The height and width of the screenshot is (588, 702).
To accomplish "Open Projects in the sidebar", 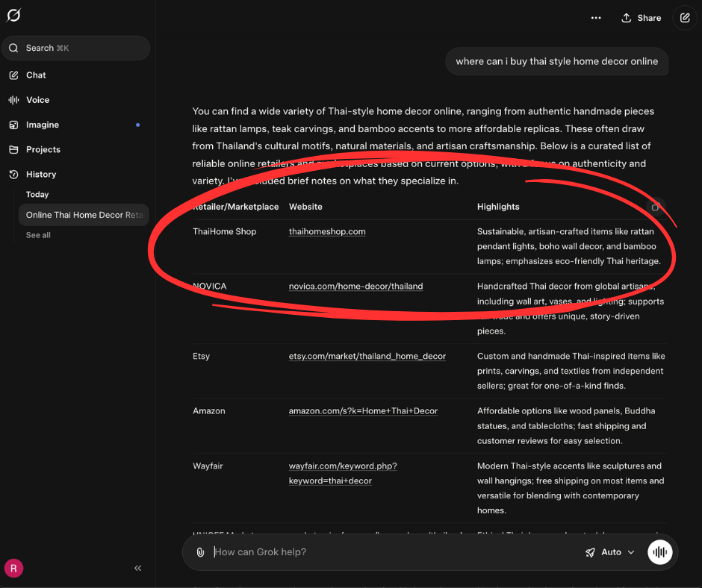I will coord(43,149).
